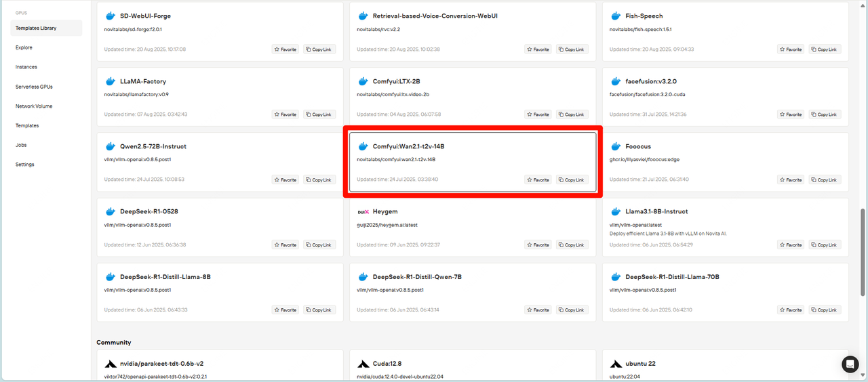Click the Comfyui:Wan2.1-t2v-14B docker icon

coord(363,146)
